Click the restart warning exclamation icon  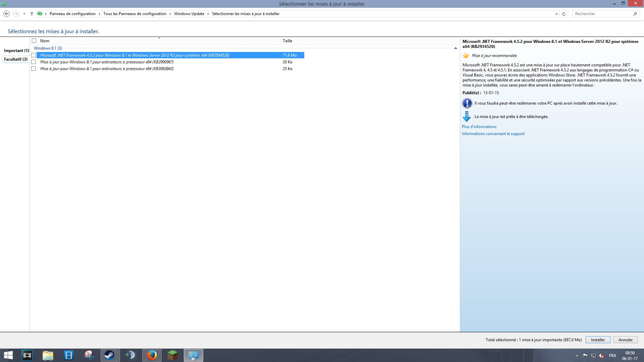(467, 103)
